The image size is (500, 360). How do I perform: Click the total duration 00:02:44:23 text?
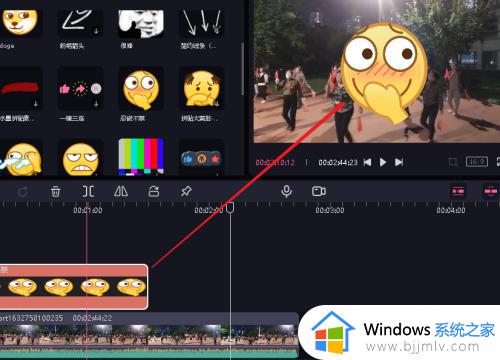pyautogui.click(x=338, y=163)
